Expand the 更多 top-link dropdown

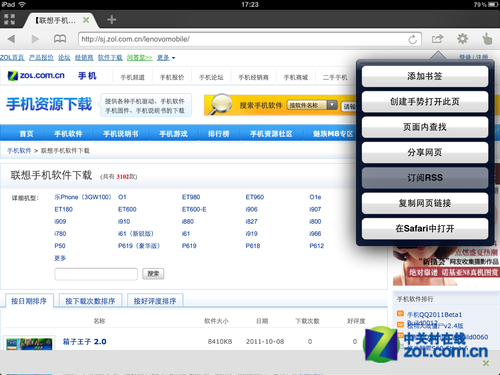point(166,58)
